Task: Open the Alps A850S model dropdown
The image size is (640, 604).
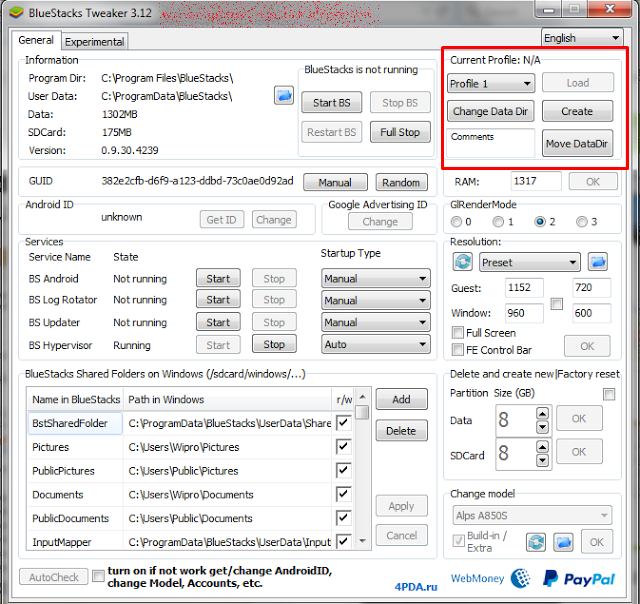Action: click(532, 515)
